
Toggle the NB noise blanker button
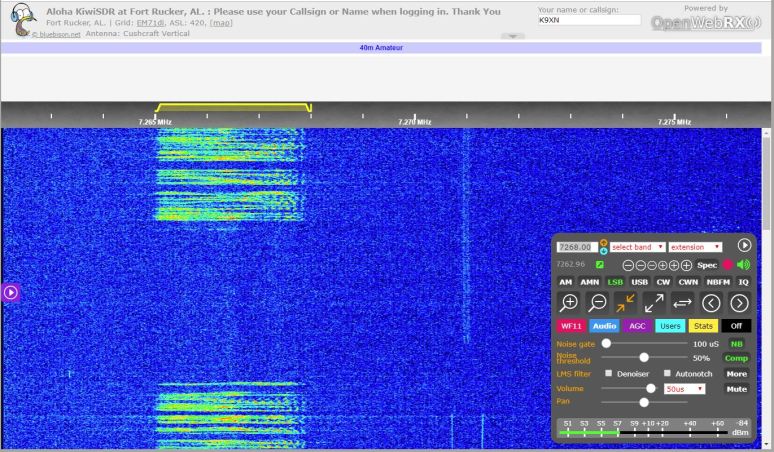(736, 343)
